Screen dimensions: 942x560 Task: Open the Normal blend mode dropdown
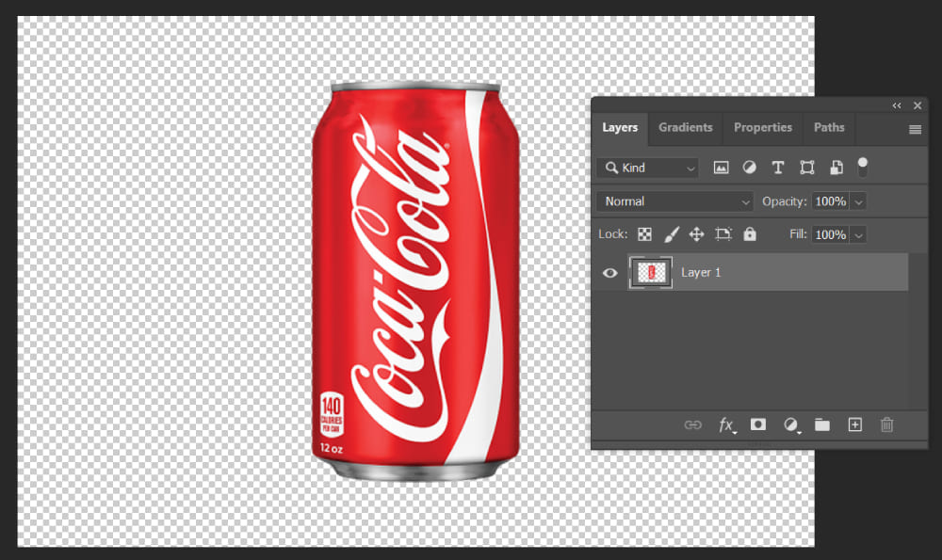click(674, 201)
